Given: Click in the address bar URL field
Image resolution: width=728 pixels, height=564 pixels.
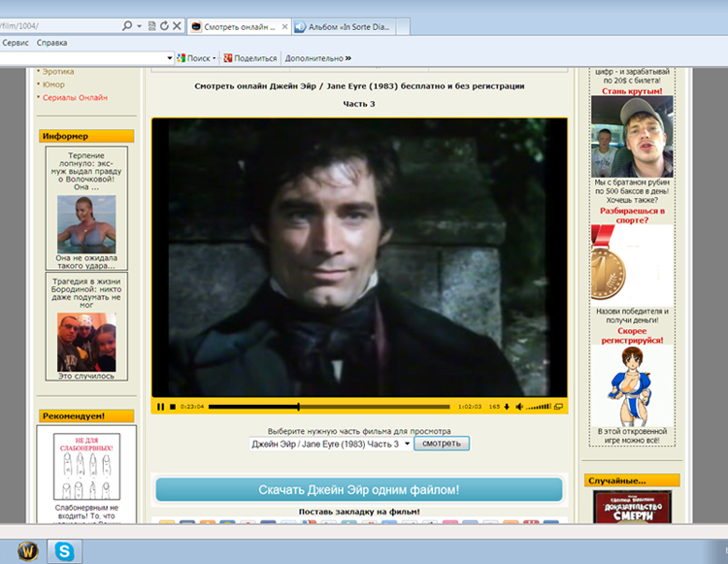Looking at the screenshot, I should (59, 26).
